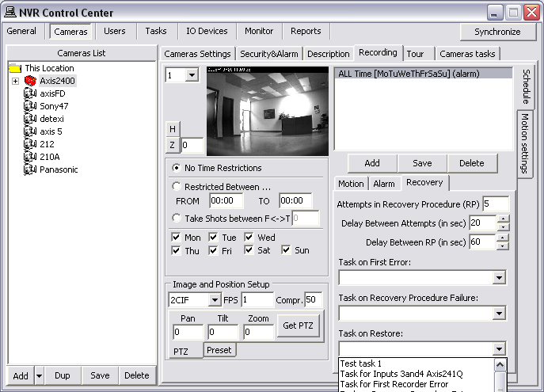544x392 pixels.
Task: Open the 2CIF resolution dropdown
Action: 214,300
